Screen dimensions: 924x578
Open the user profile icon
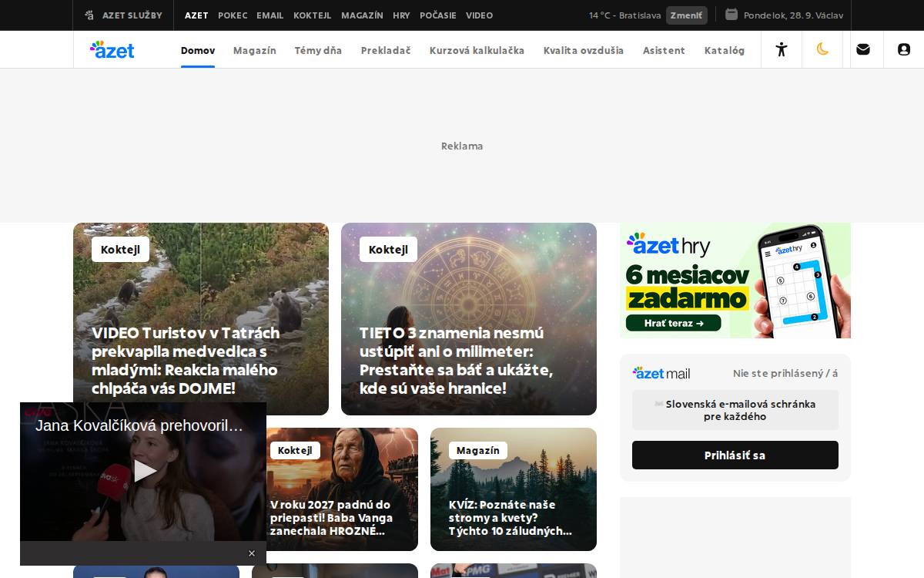tap(904, 49)
